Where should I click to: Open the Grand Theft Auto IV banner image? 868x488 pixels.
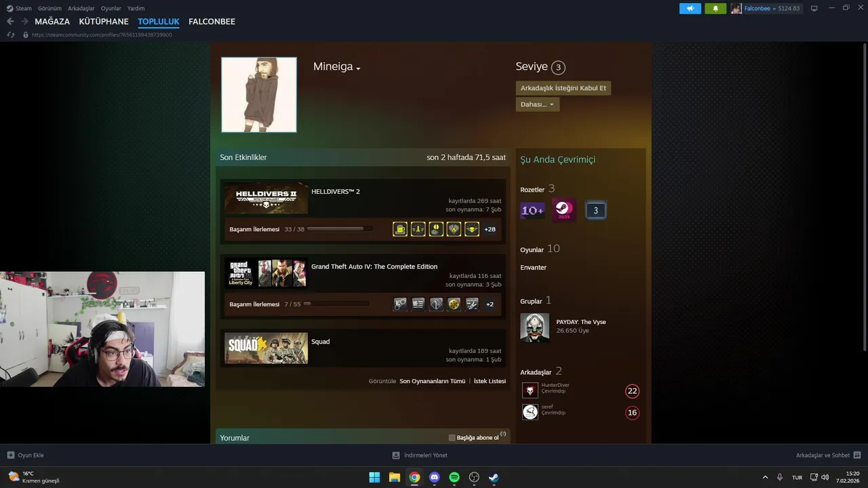pyautogui.click(x=266, y=273)
